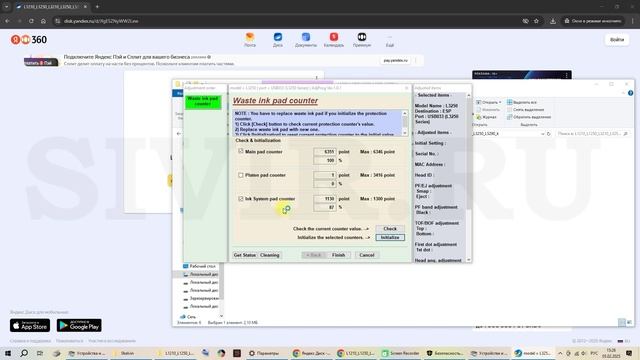This screenshot has height=360, width=640.
Task: Click the Yandex 360 logo
Action: pos(29,40)
